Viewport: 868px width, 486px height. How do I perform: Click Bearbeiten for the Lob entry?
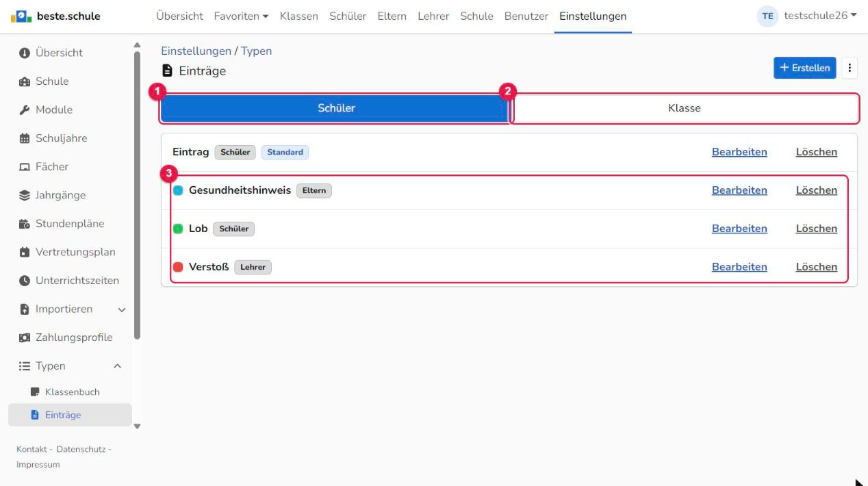click(x=739, y=229)
